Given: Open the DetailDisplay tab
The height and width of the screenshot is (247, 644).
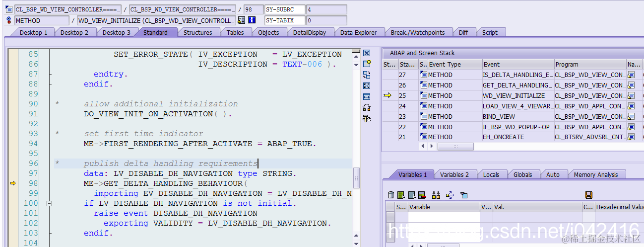Looking at the screenshot, I should click(x=310, y=32).
